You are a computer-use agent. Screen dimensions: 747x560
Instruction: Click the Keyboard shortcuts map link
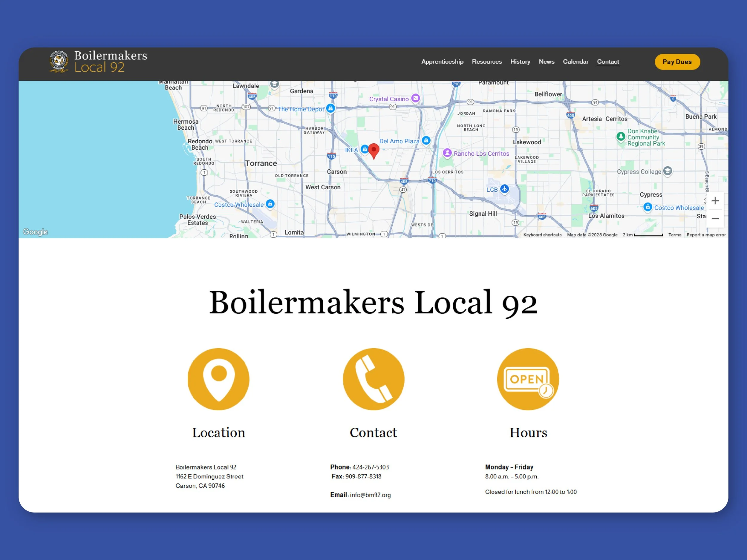pos(542,235)
